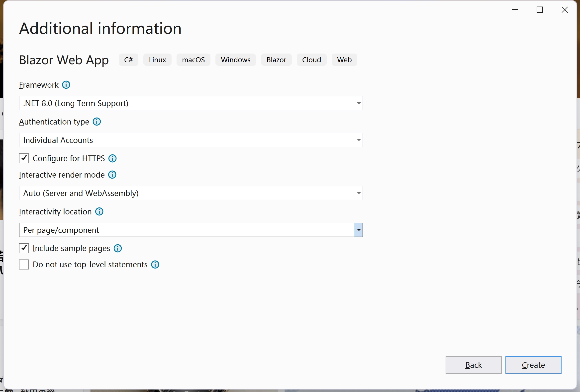580x392 pixels.
Task: Click the Blazor tag
Action: (276, 60)
